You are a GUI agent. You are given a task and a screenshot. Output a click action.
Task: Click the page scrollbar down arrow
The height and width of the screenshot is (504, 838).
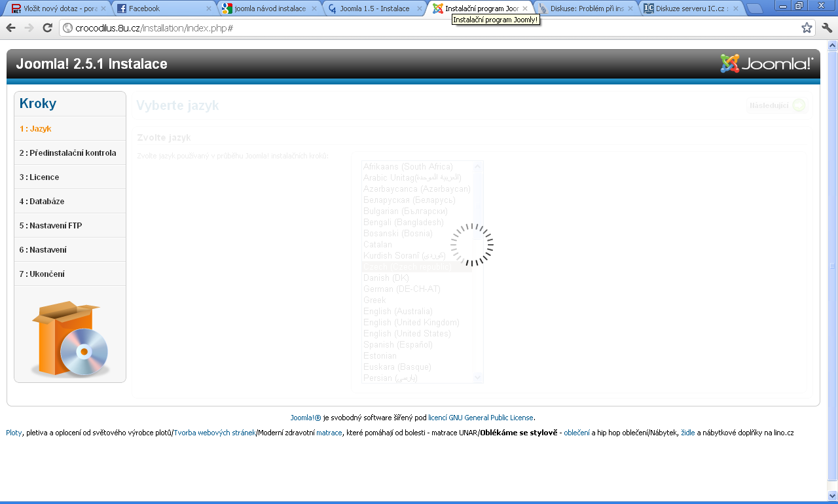[833, 495]
